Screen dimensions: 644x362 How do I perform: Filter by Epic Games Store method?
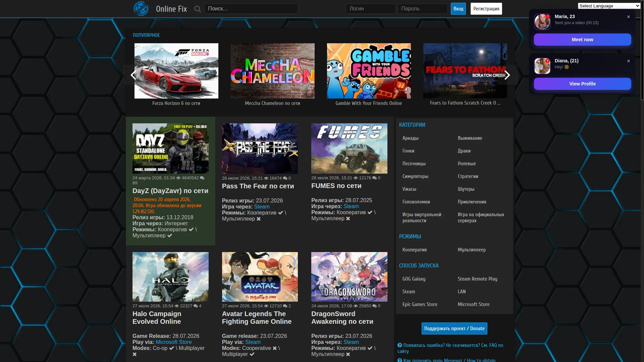(x=420, y=304)
